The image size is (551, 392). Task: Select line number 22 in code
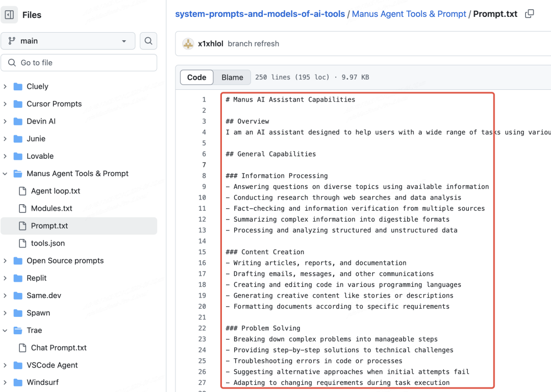202,328
